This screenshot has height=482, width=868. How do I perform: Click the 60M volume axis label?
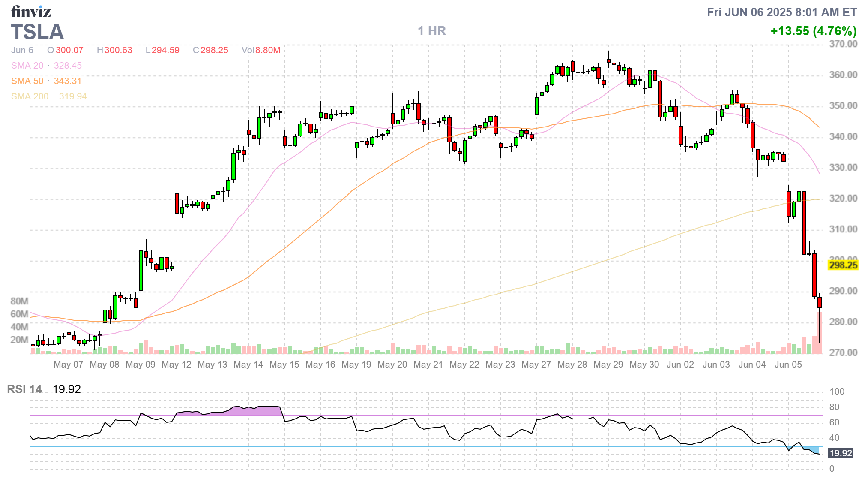[x=19, y=314]
